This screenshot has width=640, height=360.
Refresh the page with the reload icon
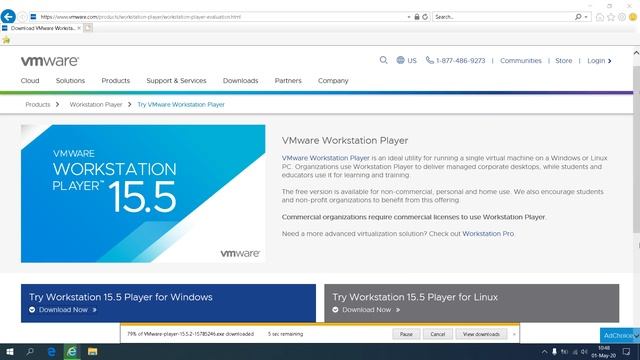[425, 17]
